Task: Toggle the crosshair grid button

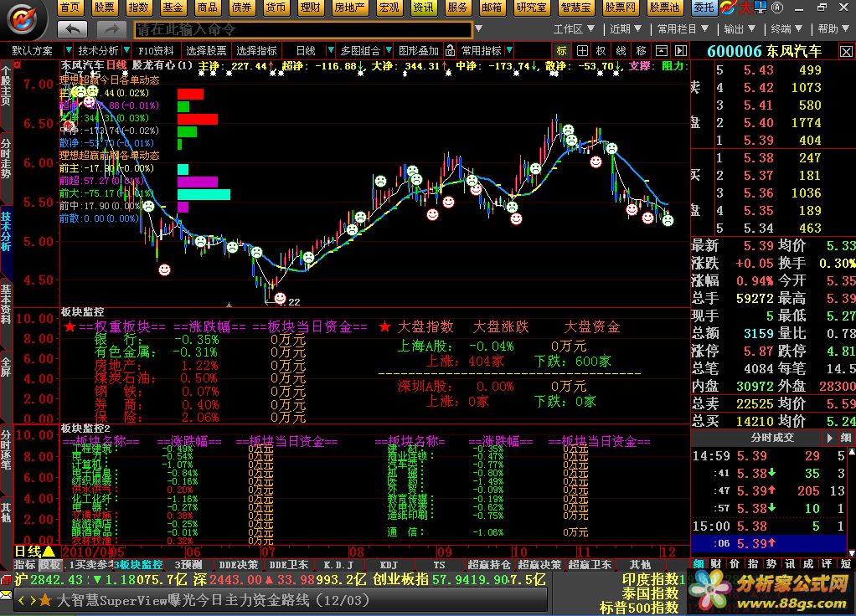Action: click(x=582, y=51)
